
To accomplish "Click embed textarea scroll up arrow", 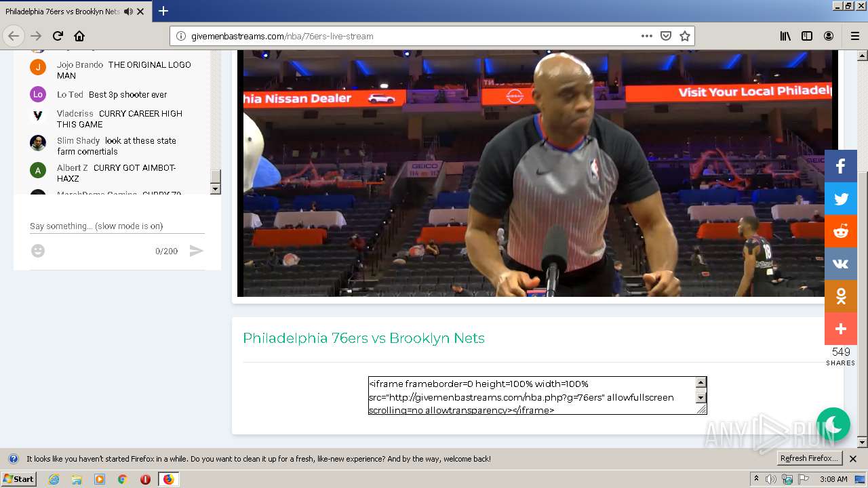I will [x=701, y=383].
